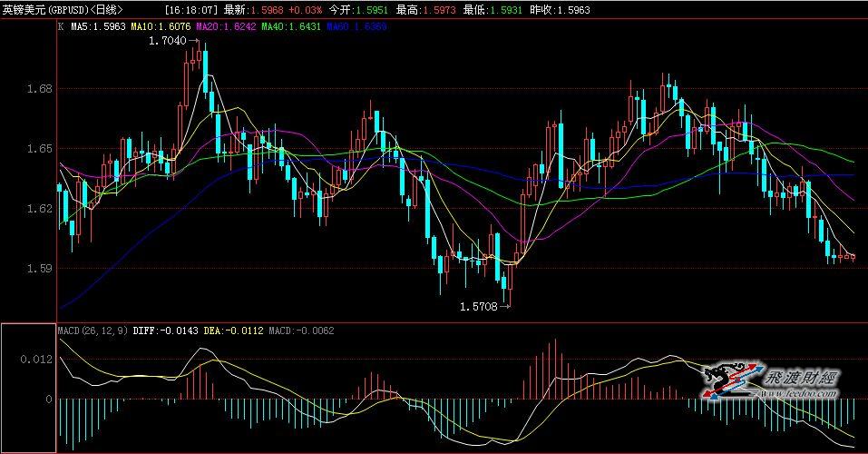Click the 0.012 MACD axis label
The height and width of the screenshot is (454, 868).
point(36,360)
